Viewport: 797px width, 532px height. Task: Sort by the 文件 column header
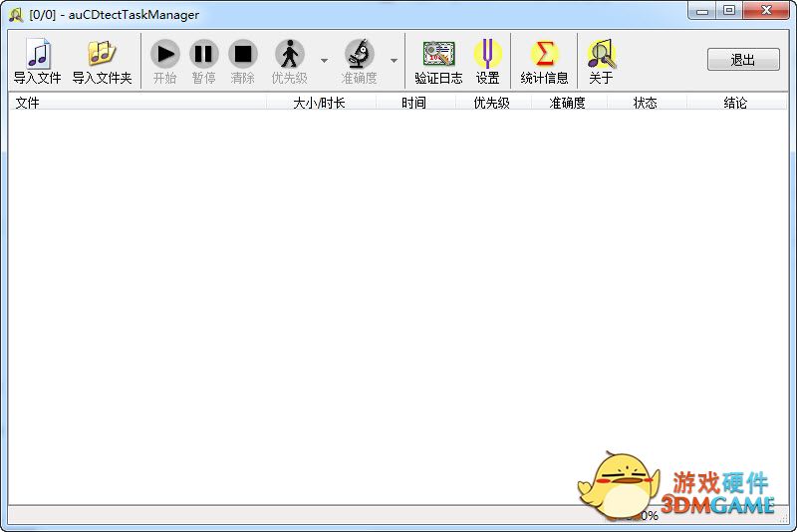(137, 103)
